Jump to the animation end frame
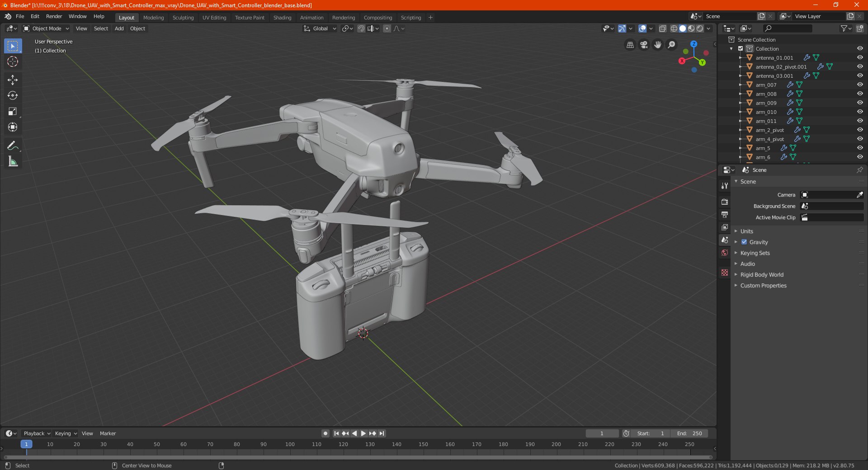The width and height of the screenshot is (868, 470). coord(382,433)
